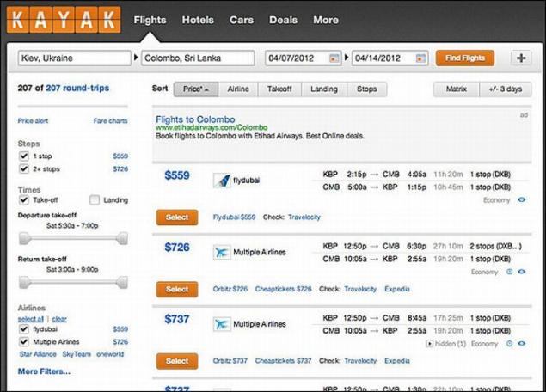The height and width of the screenshot is (392, 546).
Task: Click the Flydubai $559 booking link
Action: [x=234, y=217]
